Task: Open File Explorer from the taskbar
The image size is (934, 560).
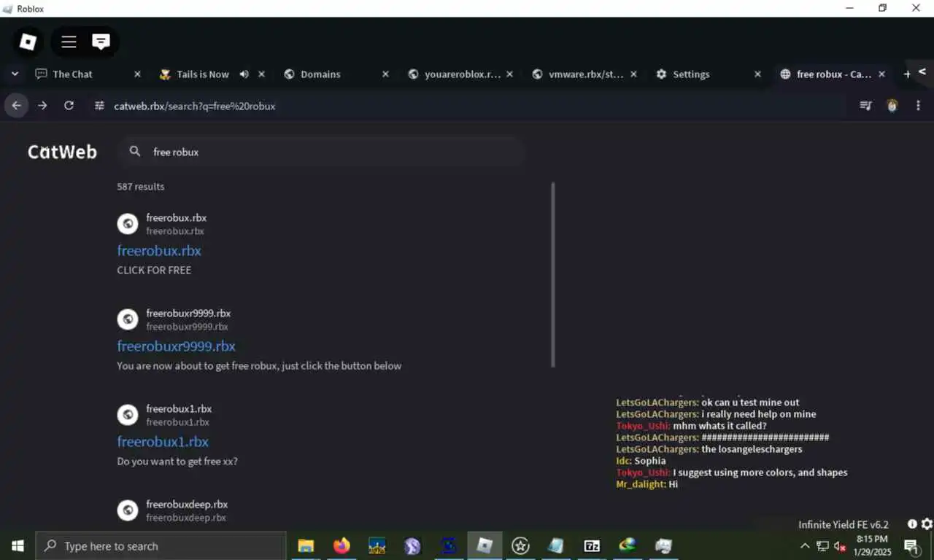Action: (306, 545)
